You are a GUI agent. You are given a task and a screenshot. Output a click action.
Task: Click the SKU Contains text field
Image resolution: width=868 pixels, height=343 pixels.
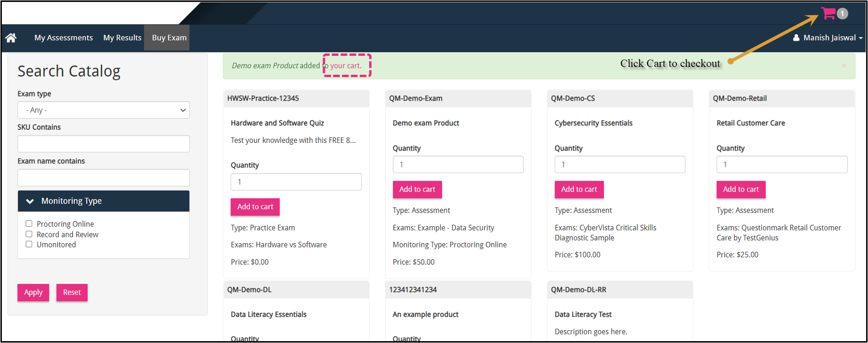[x=104, y=144]
